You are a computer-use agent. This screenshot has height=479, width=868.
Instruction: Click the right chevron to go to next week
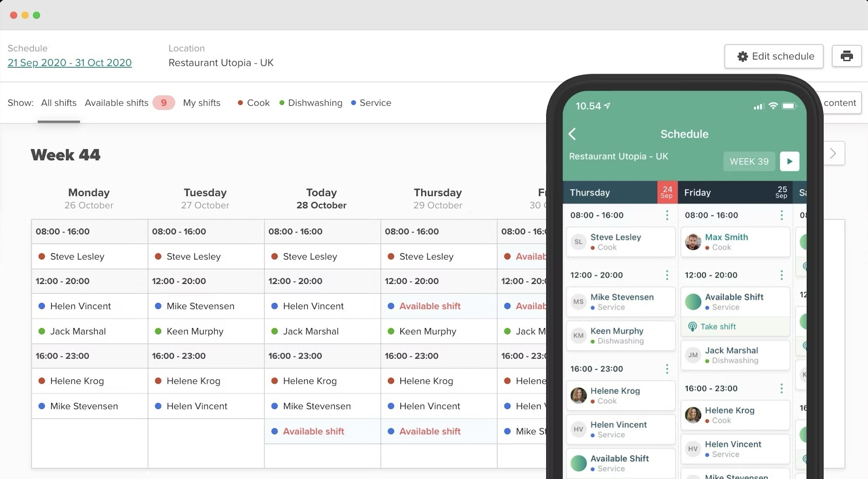click(833, 153)
